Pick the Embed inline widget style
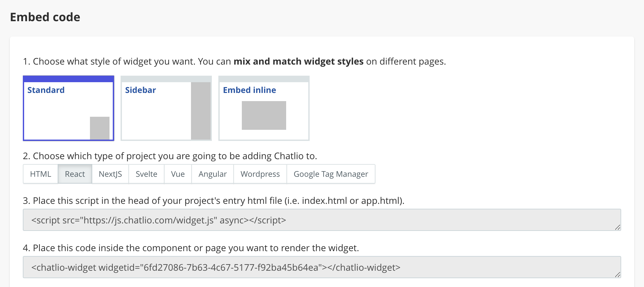The height and width of the screenshot is (287, 644). pos(264,108)
